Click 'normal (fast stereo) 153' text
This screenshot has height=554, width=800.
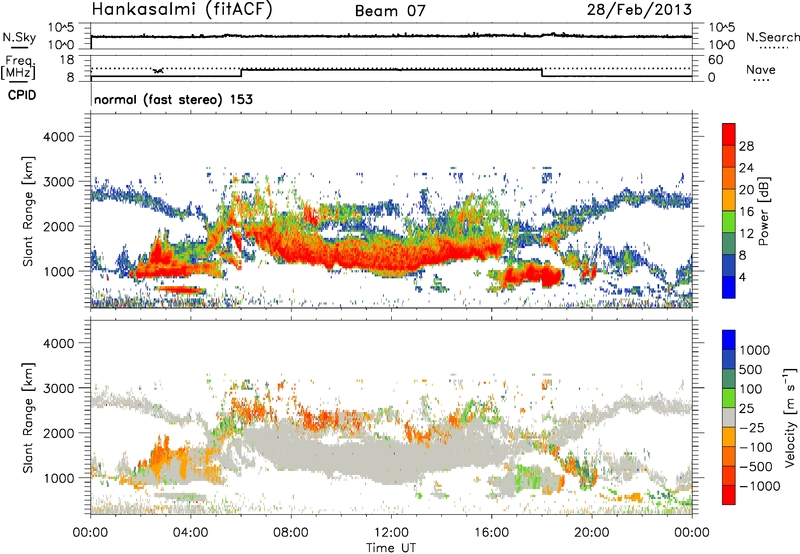tap(173, 99)
